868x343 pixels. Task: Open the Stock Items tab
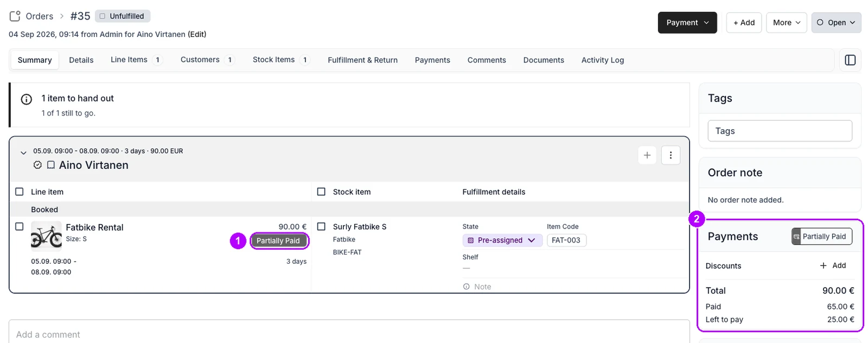coord(281,60)
